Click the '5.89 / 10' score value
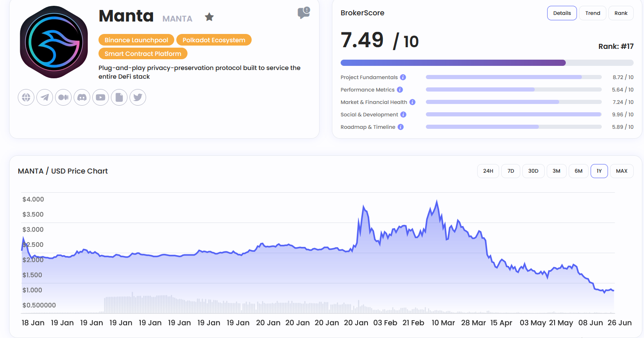644x338 pixels. click(x=623, y=127)
